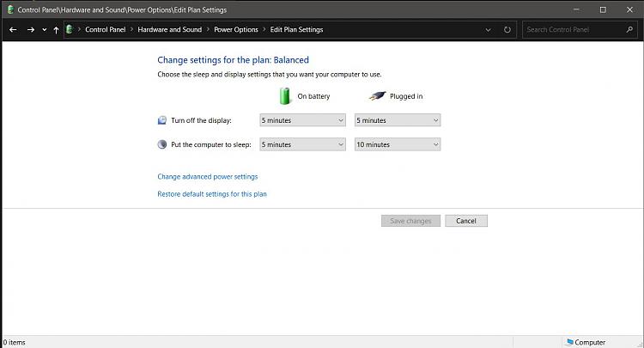
Task: Expand chevron after Control Panel breadcrumb
Action: (x=131, y=29)
